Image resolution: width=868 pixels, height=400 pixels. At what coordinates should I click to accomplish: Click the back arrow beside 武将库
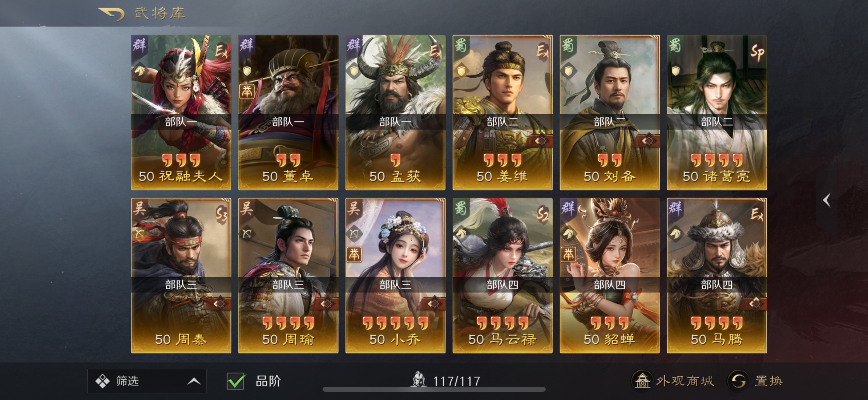tap(111, 14)
